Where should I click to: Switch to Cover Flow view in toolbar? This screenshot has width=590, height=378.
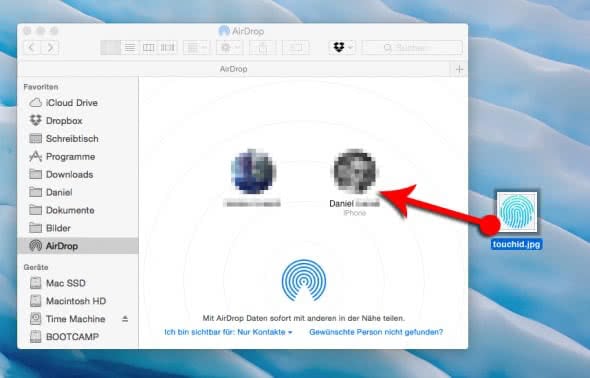[x=167, y=48]
